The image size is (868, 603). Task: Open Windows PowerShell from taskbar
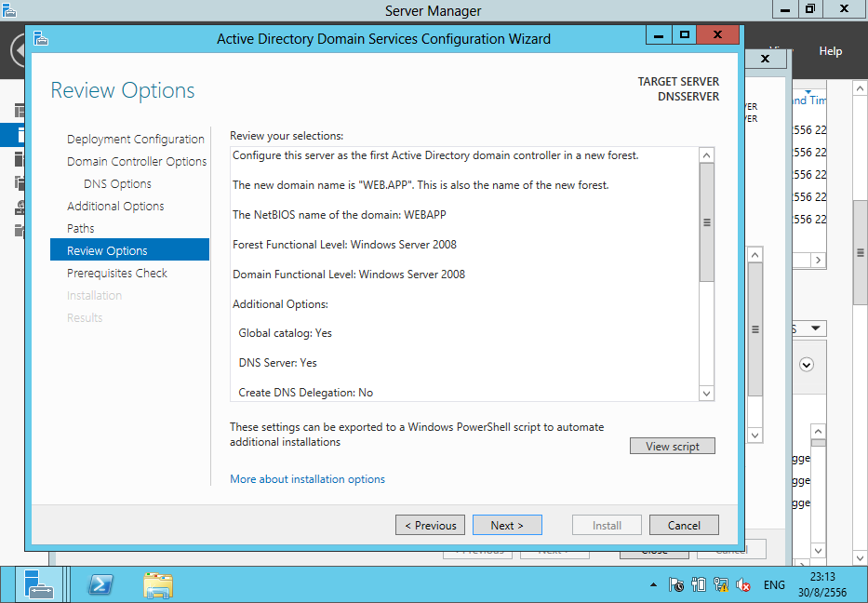[100, 584]
